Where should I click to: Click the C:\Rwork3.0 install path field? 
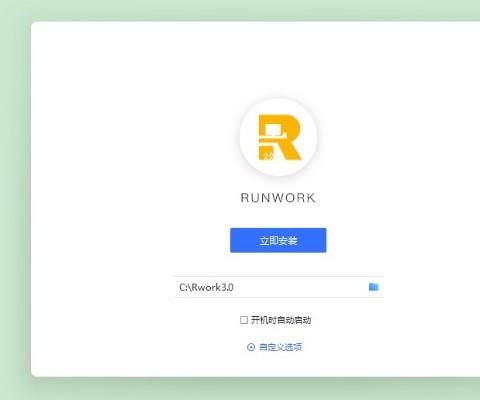279,287
